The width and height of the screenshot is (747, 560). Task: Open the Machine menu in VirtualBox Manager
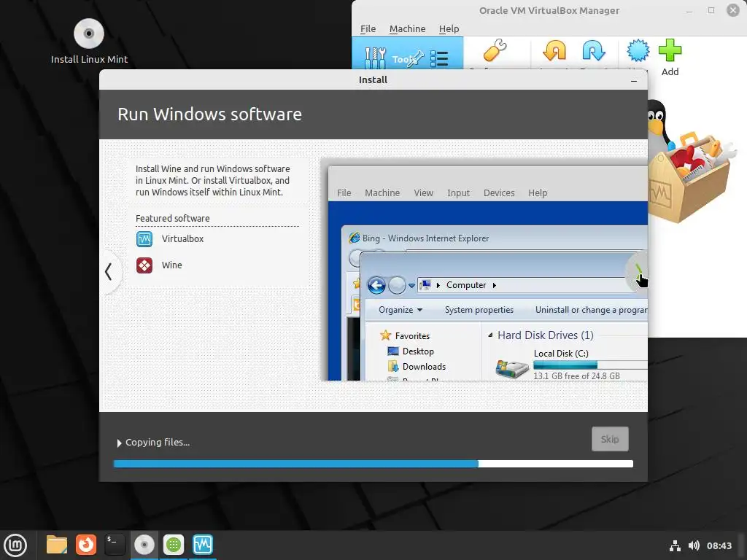click(x=407, y=28)
